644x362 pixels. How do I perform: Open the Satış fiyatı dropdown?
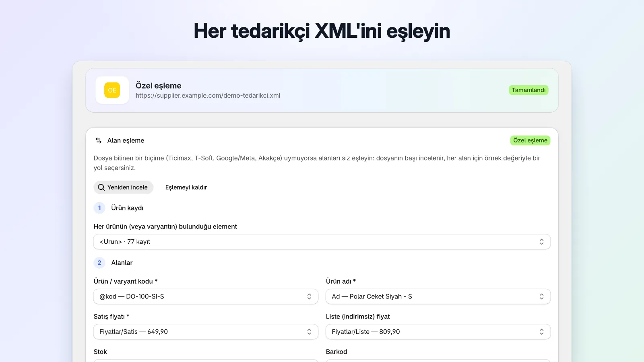click(x=206, y=332)
